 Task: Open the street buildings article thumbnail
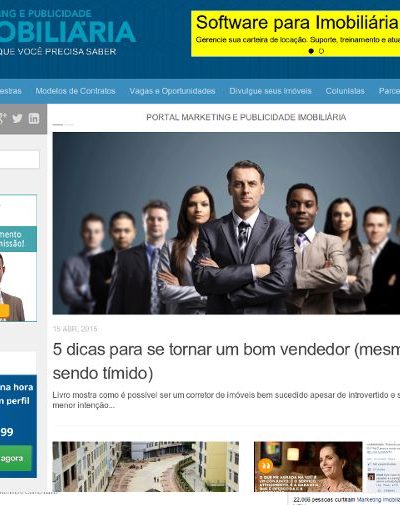[146, 467]
